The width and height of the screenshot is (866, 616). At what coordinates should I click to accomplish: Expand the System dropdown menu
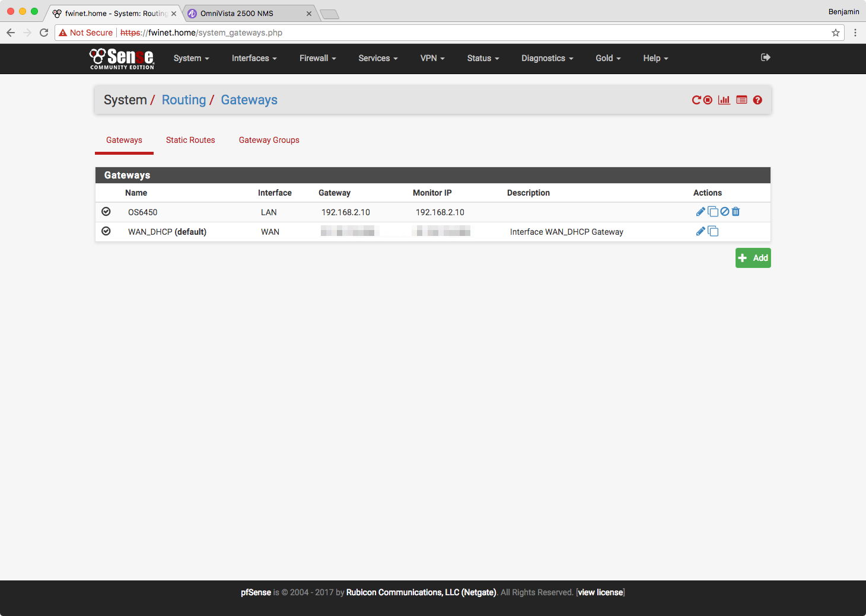(191, 58)
